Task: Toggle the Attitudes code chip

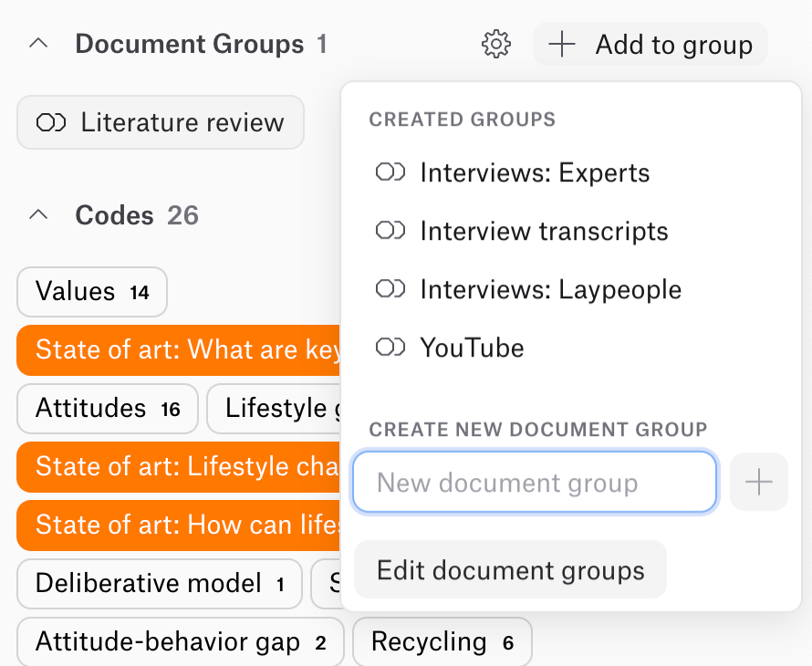Action: [x=107, y=409]
